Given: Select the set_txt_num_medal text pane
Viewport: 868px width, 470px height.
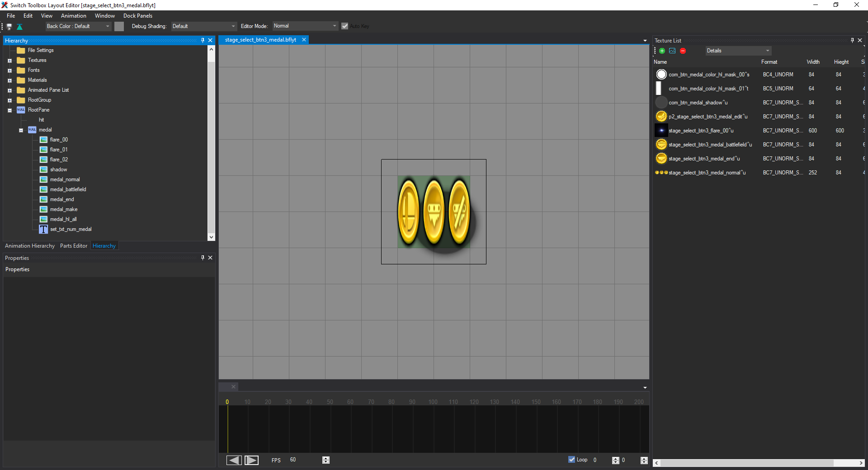Looking at the screenshot, I should coord(71,230).
